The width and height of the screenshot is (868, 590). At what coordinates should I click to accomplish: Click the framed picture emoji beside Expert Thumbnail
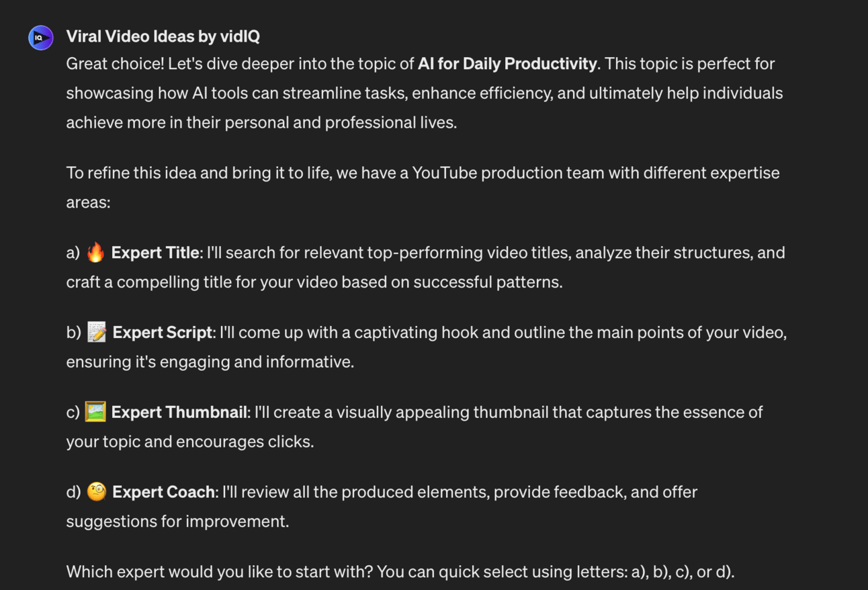(95, 412)
